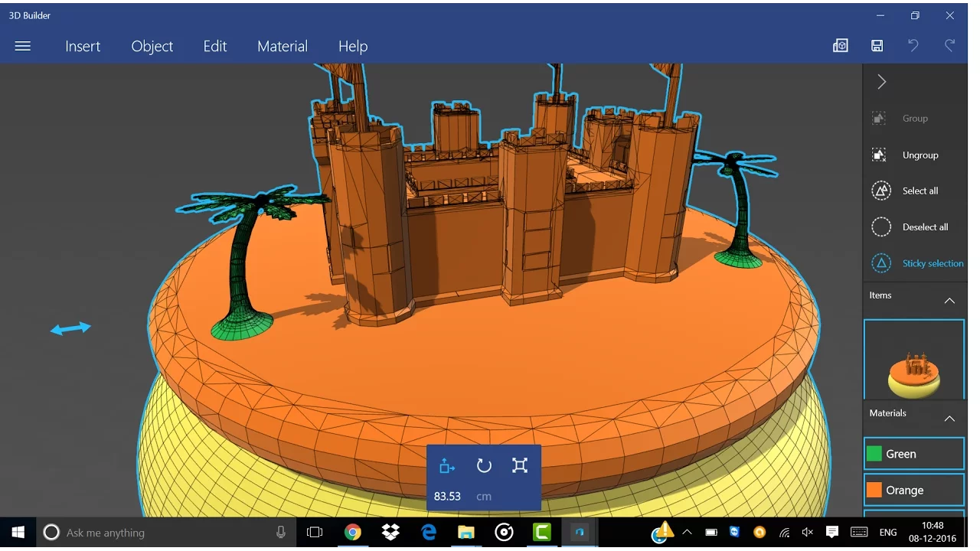
Task: Activate the Move tool icon
Action: coord(447,465)
